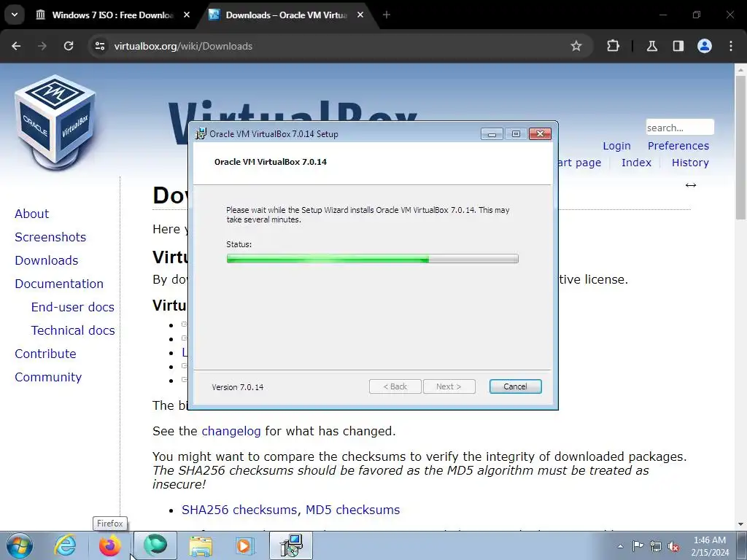Open the taskbar clock showing 1:46 AM
The width and height of the screenshot is (747, 560).
tap(710, 546)
